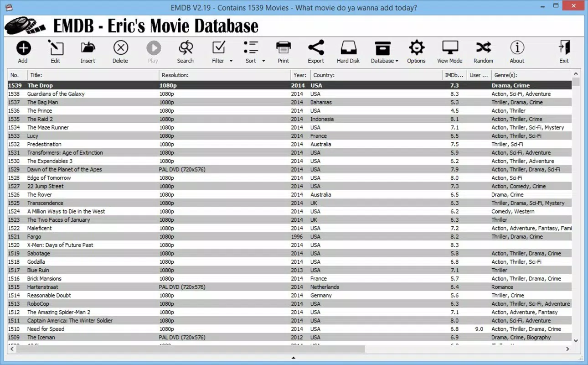The height and width of the screenshot is (365, 588).
Task: Select The Iceman movie row
Action: click(x=289, y=338)
